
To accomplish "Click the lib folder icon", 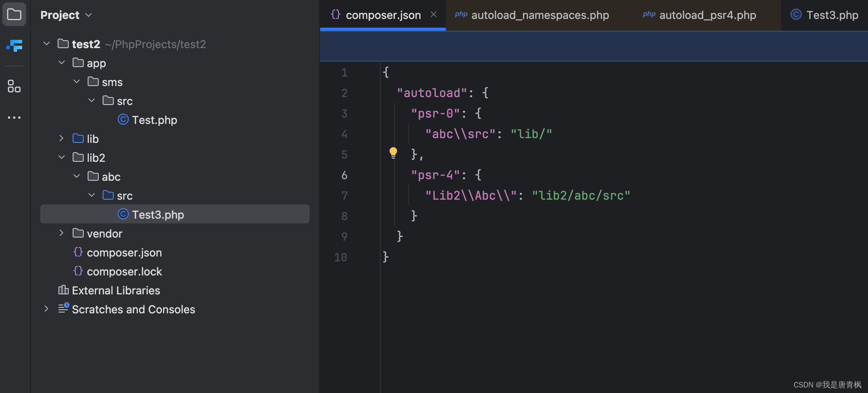I will pos(78,138).
